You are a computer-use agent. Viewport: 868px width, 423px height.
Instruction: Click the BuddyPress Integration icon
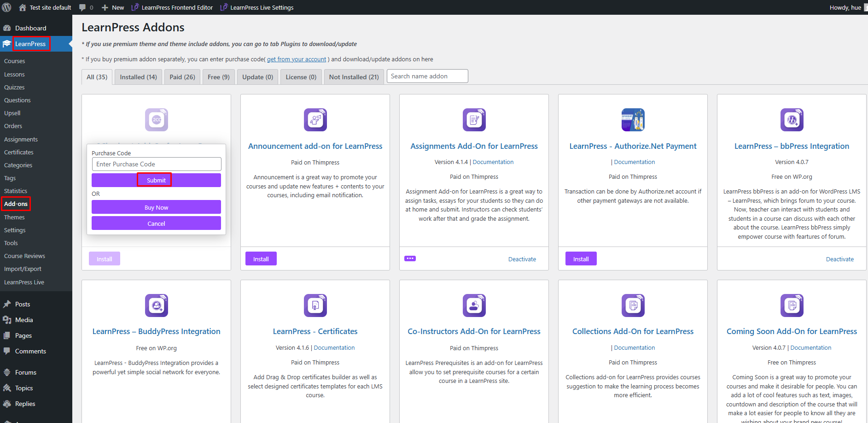(157, 305)
